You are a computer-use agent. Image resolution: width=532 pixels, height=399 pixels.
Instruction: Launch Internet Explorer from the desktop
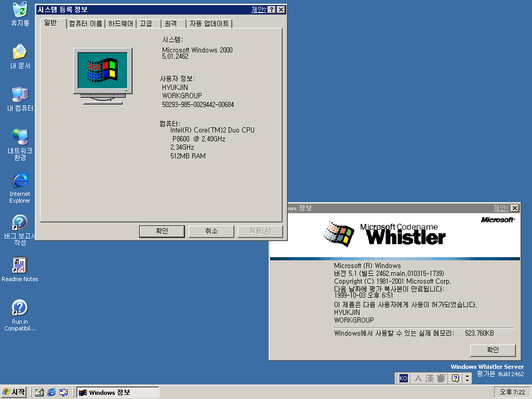click(20, 187)
